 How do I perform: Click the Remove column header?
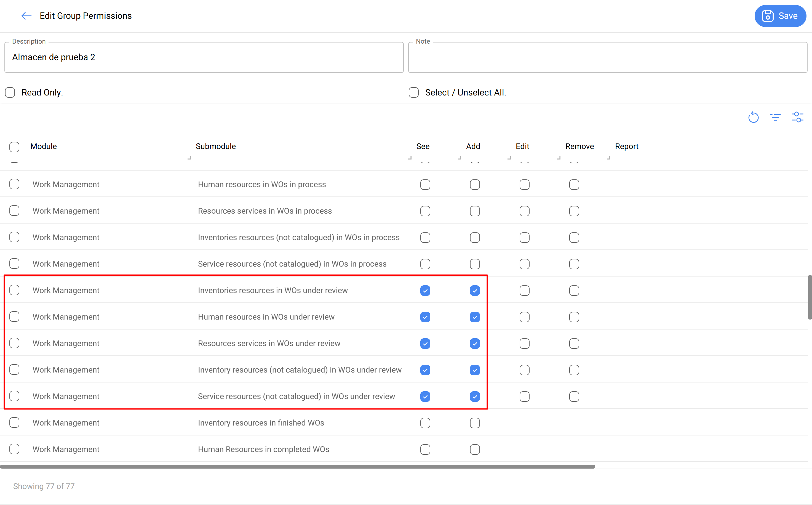coord(579,146)
